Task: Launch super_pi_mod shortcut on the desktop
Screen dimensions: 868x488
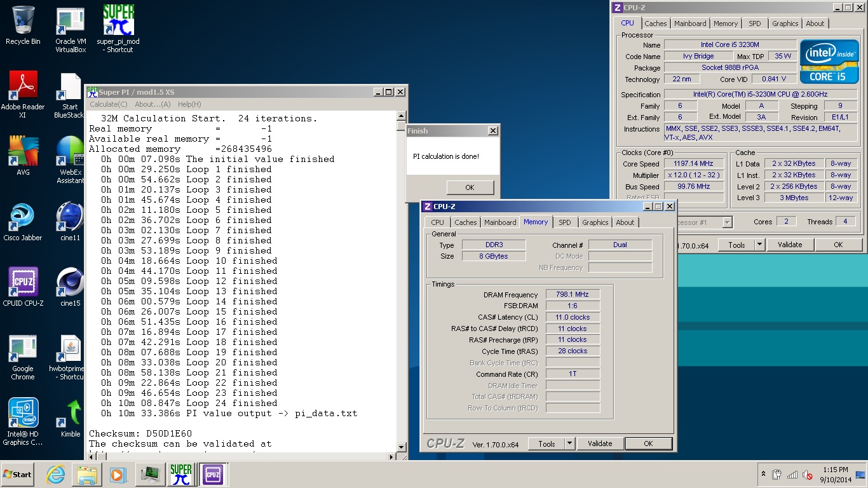Action: point(119,29)
